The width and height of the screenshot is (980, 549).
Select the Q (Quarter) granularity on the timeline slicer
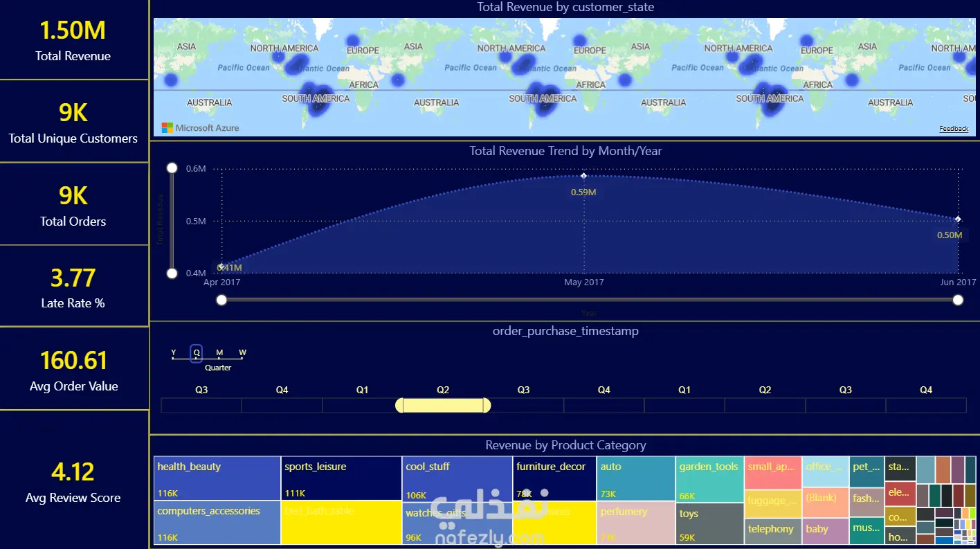coord(197,353)
